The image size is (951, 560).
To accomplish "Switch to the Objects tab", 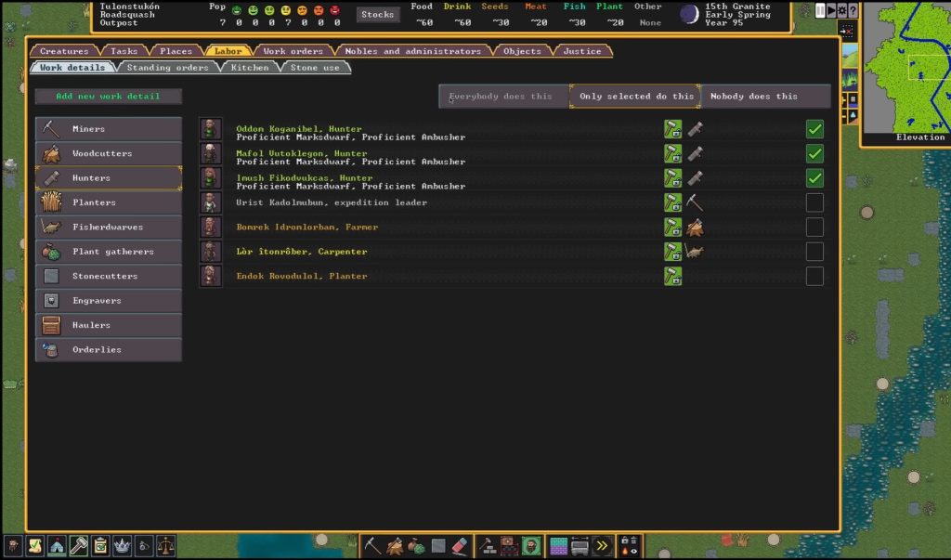I will [x=522, y=51].
